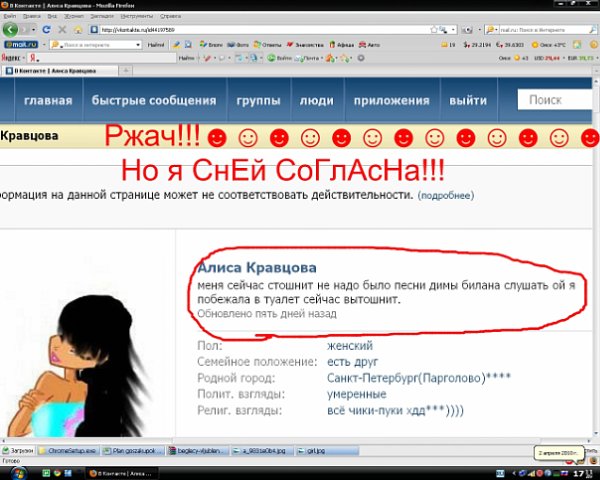Click выйти to log out

[x=468, y=101]
